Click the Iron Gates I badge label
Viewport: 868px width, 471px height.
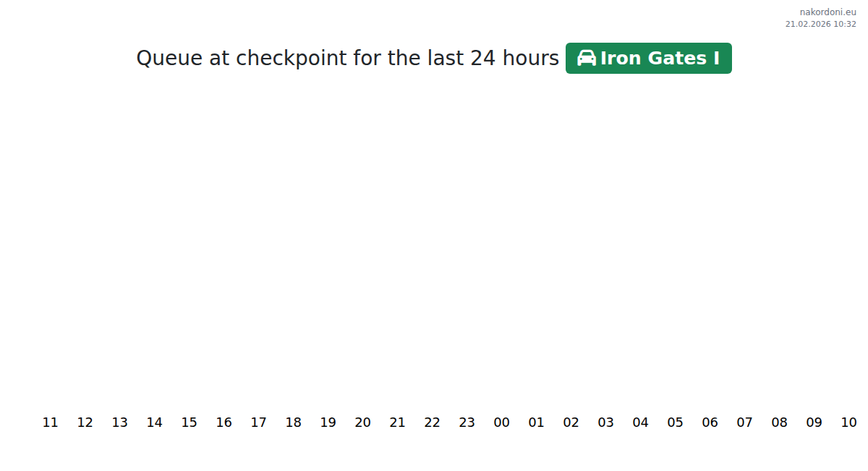tap(660, 59)
